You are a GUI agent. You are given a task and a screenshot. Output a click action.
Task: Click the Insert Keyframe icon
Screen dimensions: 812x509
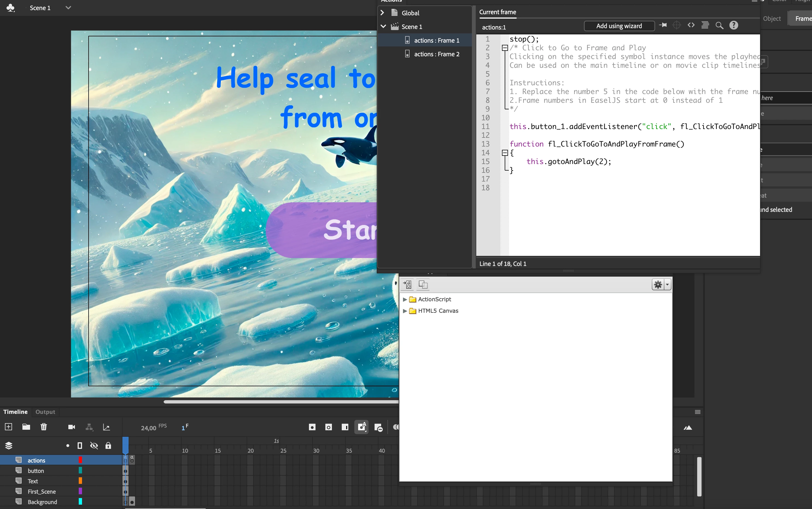312,427
